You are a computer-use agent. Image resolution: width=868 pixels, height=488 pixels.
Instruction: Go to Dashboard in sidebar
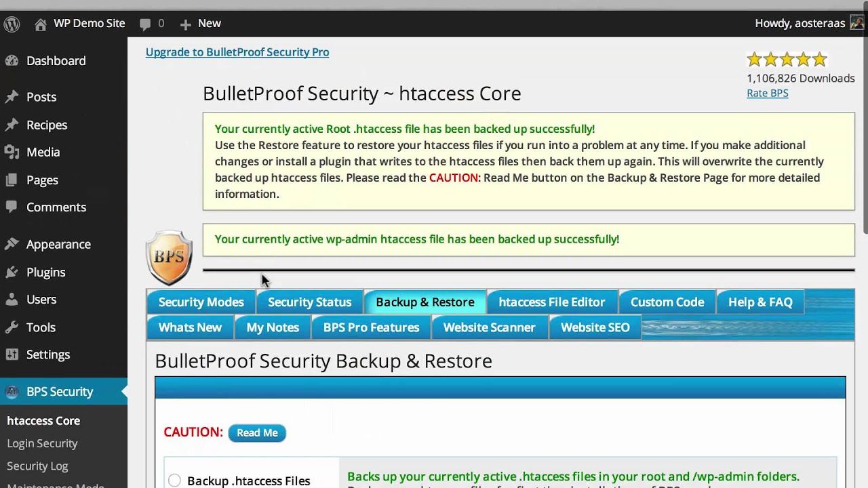tap(56, 60)
